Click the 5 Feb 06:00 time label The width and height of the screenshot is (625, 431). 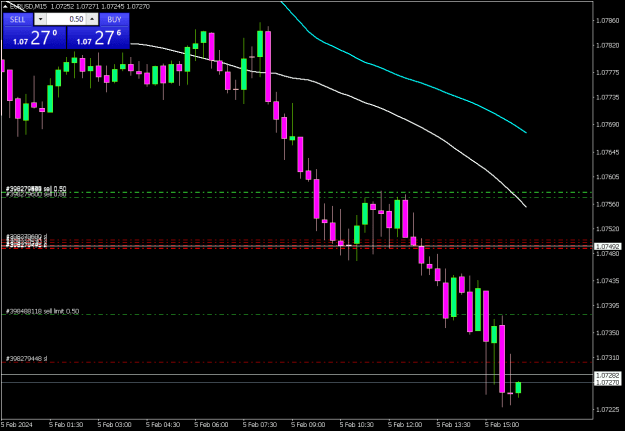point(211,425)
